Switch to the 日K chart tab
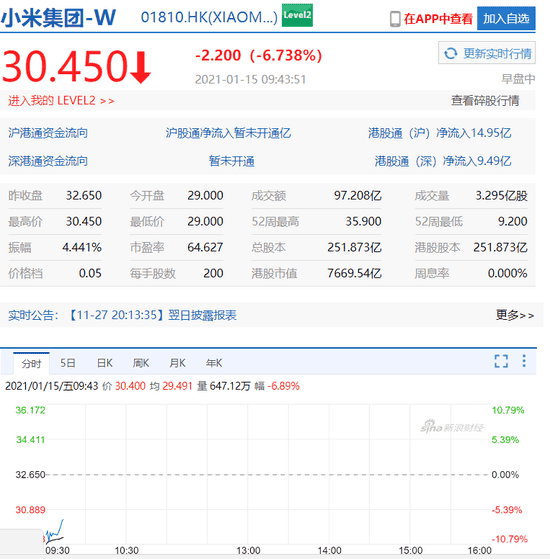The width and height of the screenshot is (550, 559). 104,363
